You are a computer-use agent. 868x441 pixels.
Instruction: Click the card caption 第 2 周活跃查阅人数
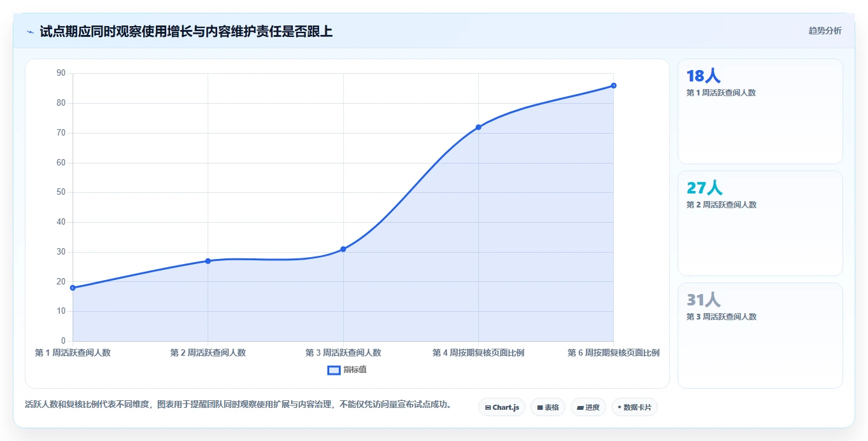pyautogui.click(x=721, y=205)
